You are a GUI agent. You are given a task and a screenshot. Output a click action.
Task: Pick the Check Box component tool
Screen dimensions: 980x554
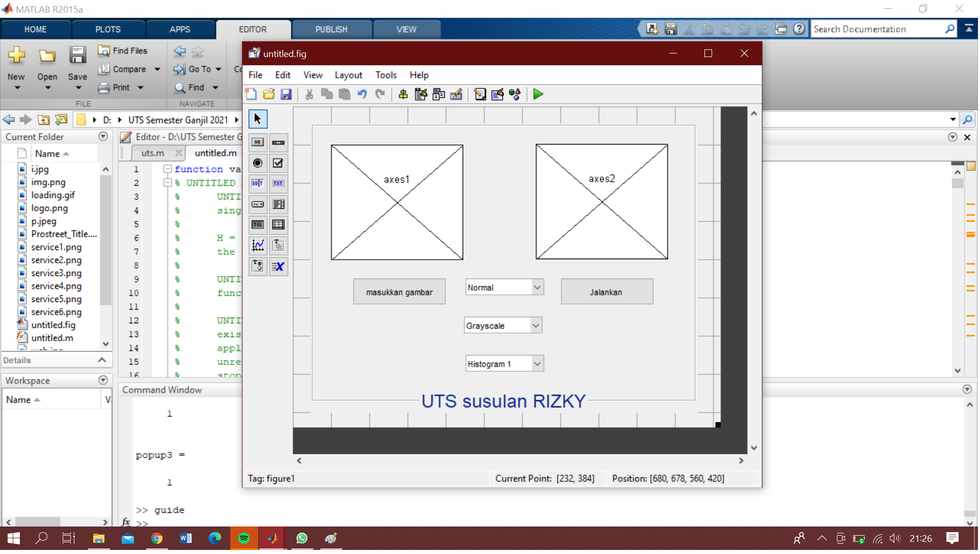coord(278,163)
